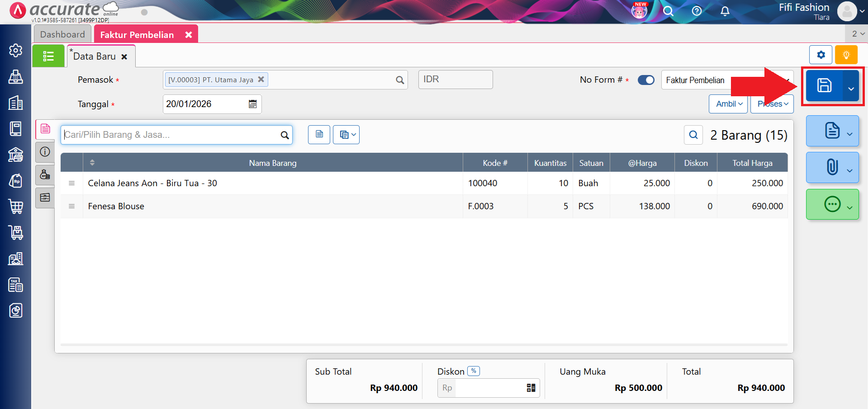
Task: Toggle discount percent mode next to Diskon
Action: pyautogui.click(x=473, y=371)
